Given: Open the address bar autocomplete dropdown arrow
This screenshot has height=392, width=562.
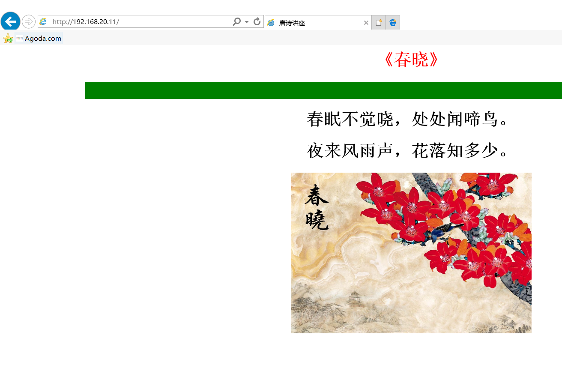Looking at the screenshot, I should click(247, 22).
